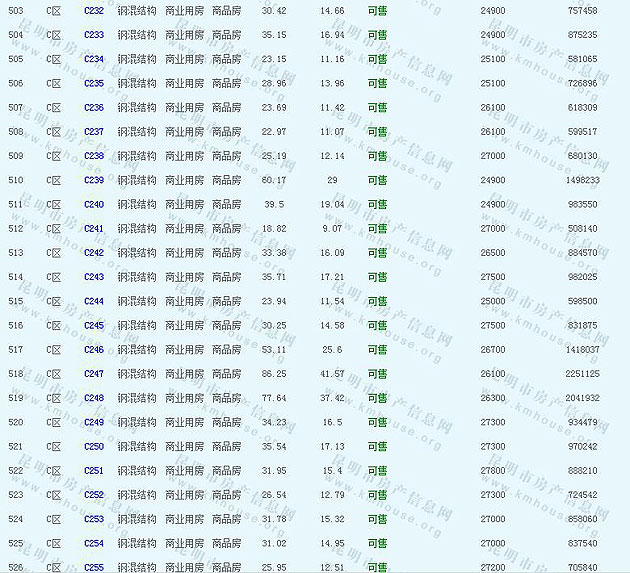Open the C238 unit link

click(x=94, y=156)
